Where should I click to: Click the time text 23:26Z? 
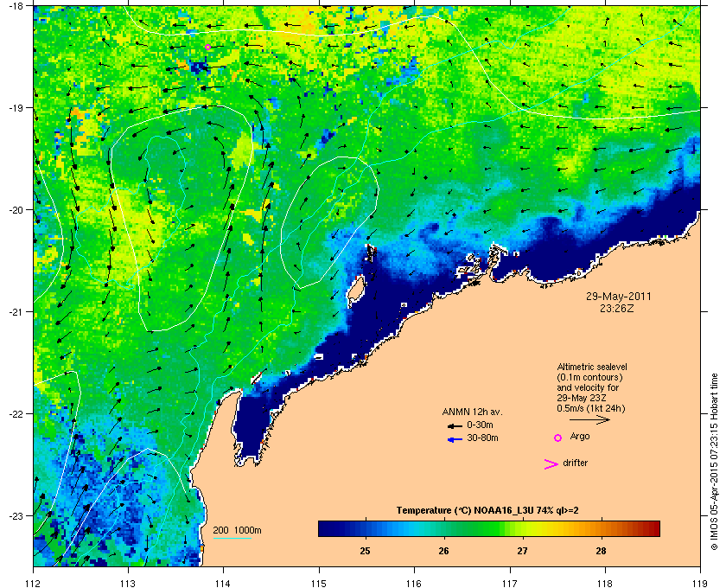click(x=617, y=308)
